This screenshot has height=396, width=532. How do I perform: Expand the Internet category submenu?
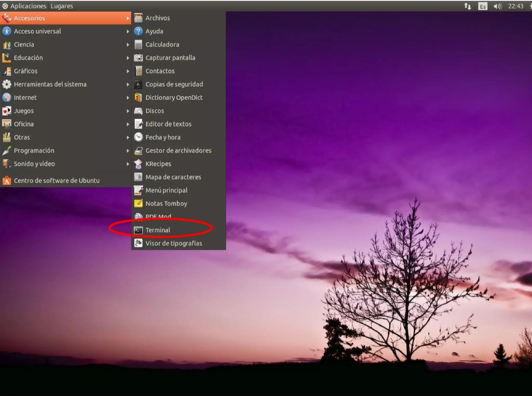25,98
